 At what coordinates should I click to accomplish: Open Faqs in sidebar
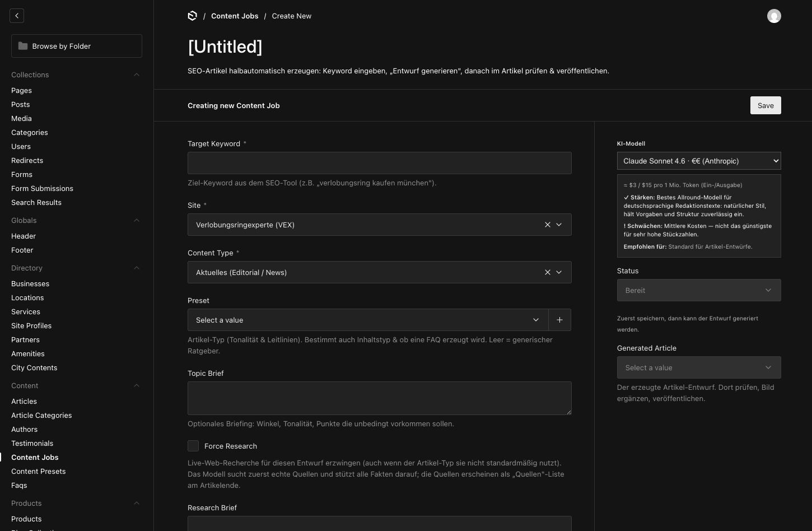[x=19, y=485]
